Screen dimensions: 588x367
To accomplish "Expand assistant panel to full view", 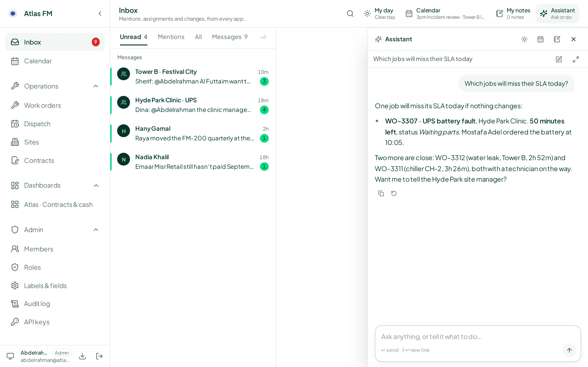I will tap(576, 59).
